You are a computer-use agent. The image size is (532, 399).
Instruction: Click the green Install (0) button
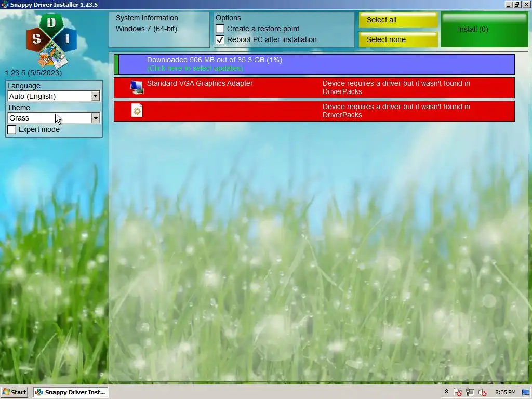(484, 30)
